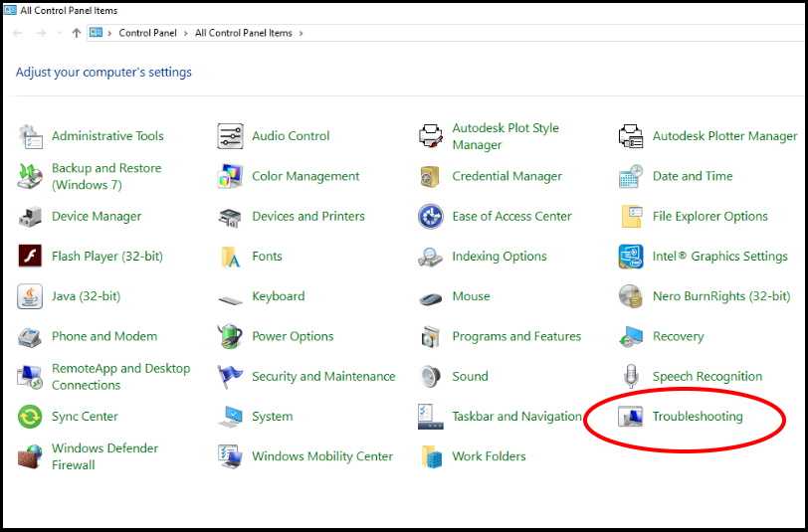Click the Forward navigation arrow
Image resolution: width=808 pixels, height=532 pixels.
41,33
